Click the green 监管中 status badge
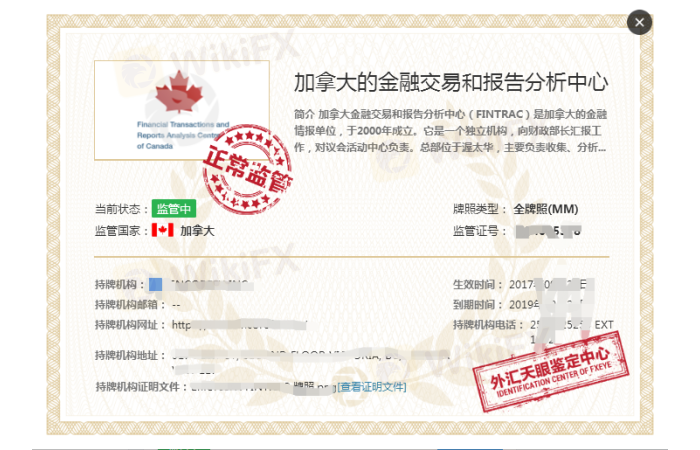Screen dimensions: 700x450 tap(174, 208)
